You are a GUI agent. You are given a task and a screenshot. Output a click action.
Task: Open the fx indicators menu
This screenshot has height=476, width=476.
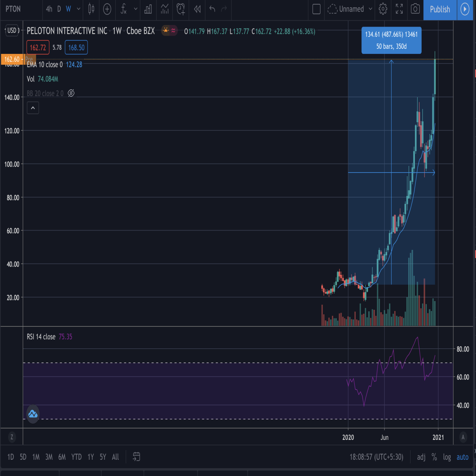coord(123,9)
